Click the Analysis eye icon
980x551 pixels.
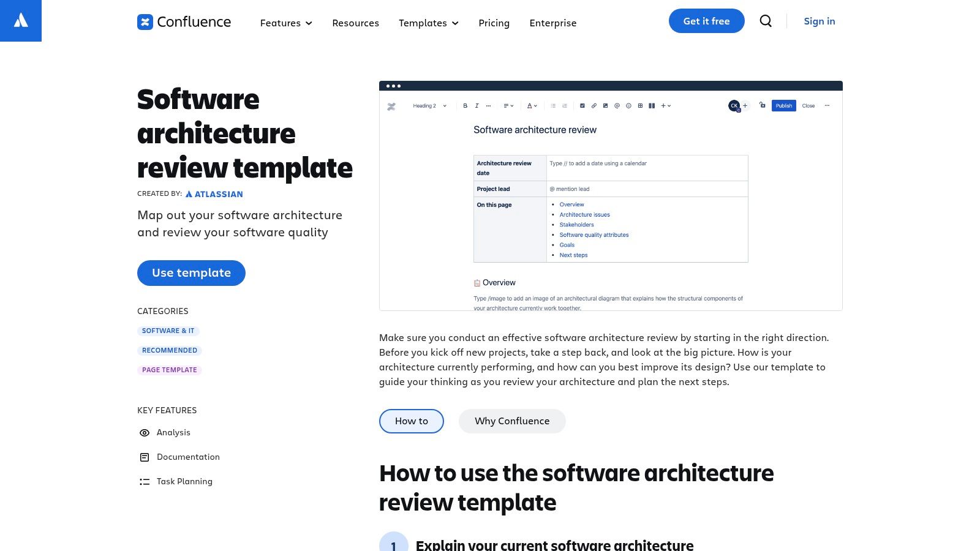tap(145, 433)
